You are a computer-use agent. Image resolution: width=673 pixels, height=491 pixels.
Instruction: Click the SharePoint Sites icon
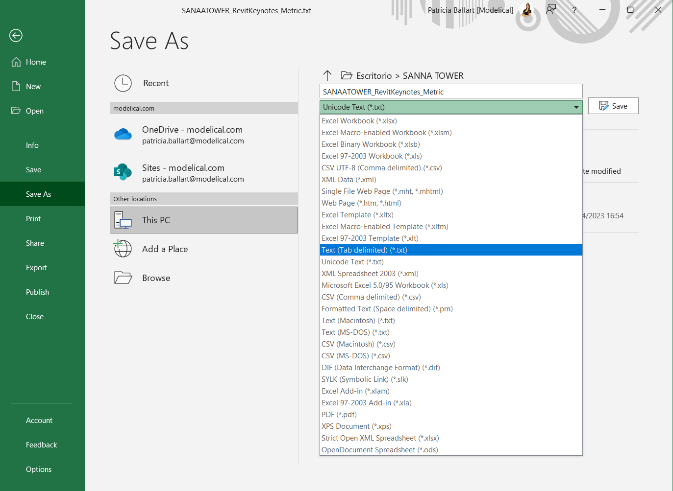pos(123,172)
